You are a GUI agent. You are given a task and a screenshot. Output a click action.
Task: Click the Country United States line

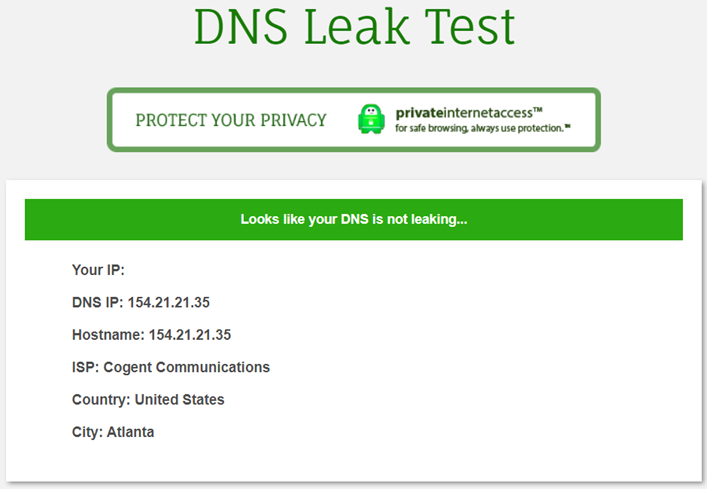tap(148, 400)
